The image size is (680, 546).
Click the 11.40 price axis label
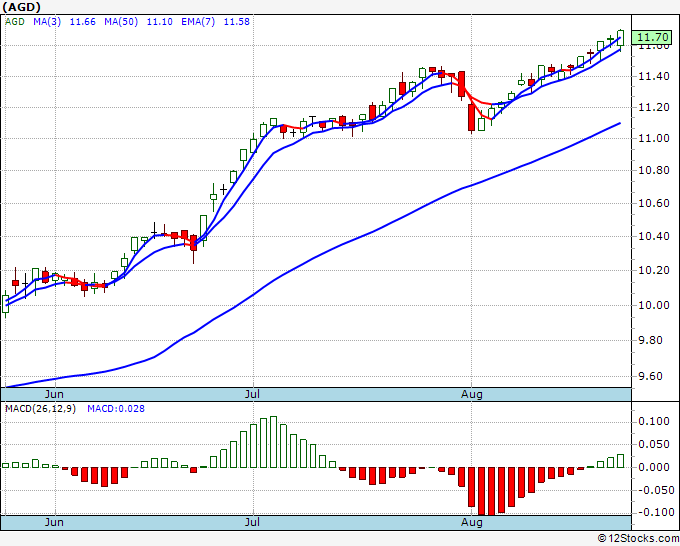click(654, 77)
